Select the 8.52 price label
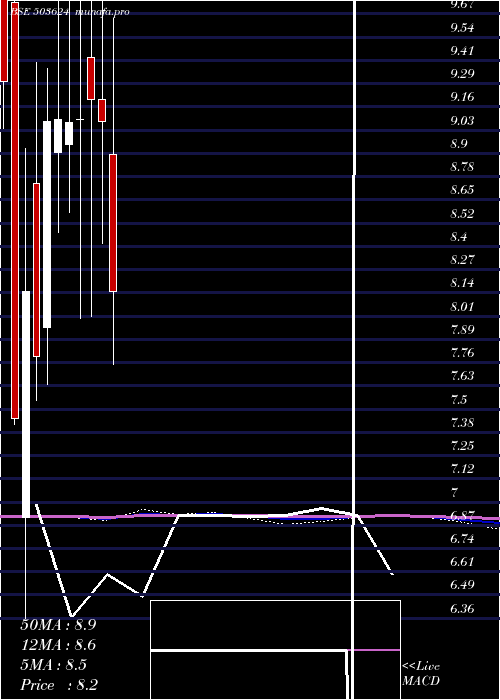 (x=462, y=213)
